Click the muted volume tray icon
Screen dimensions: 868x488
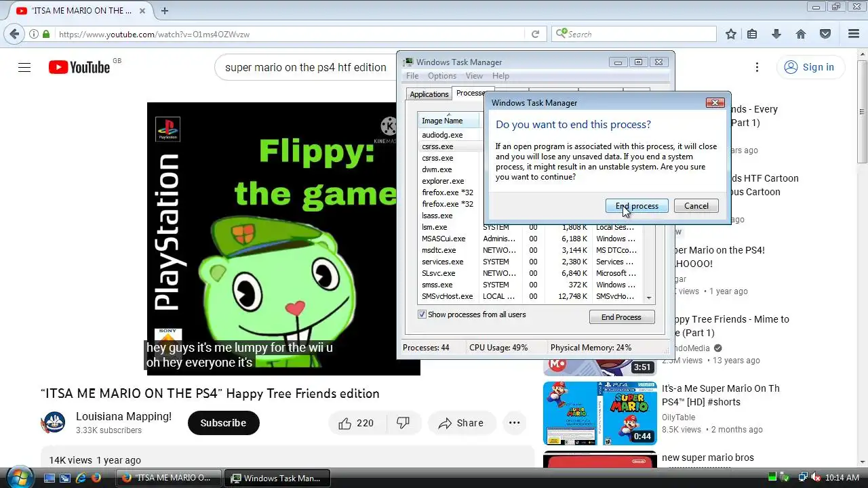[815, 478]
